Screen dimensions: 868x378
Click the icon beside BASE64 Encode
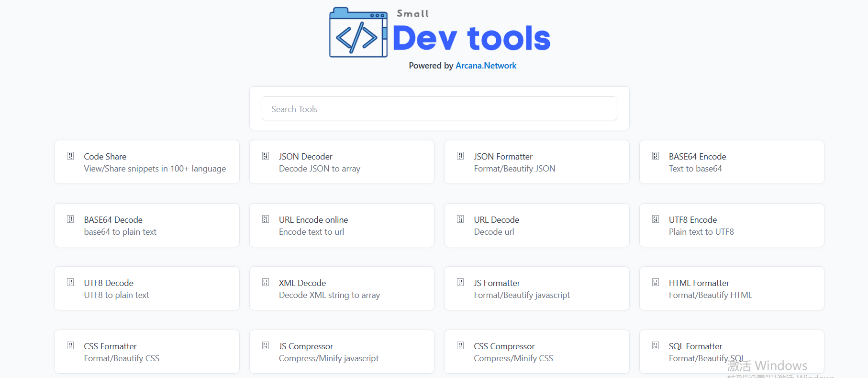coord(656,156)
